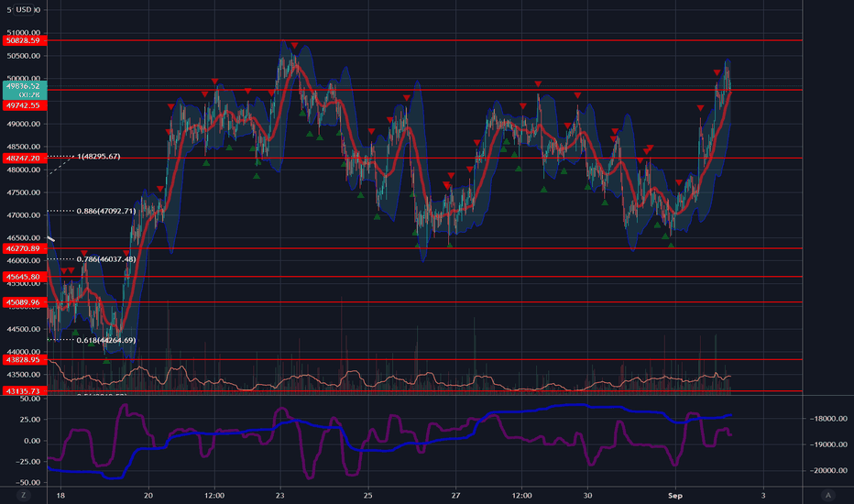This screenshot has height=504, width=854.
Task: Select the 45645.80 red price label
Action: (x=25, y=277)
